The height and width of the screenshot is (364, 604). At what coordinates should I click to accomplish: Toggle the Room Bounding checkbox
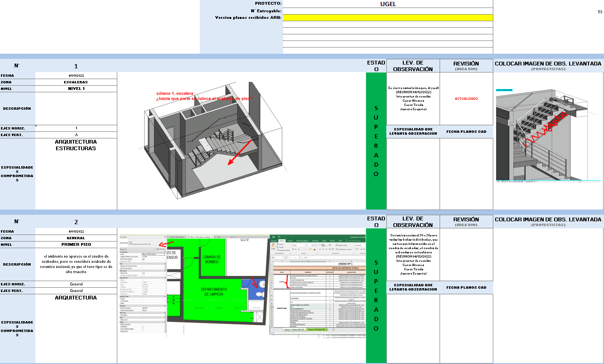pyautogui.click(x=144, y=259)
